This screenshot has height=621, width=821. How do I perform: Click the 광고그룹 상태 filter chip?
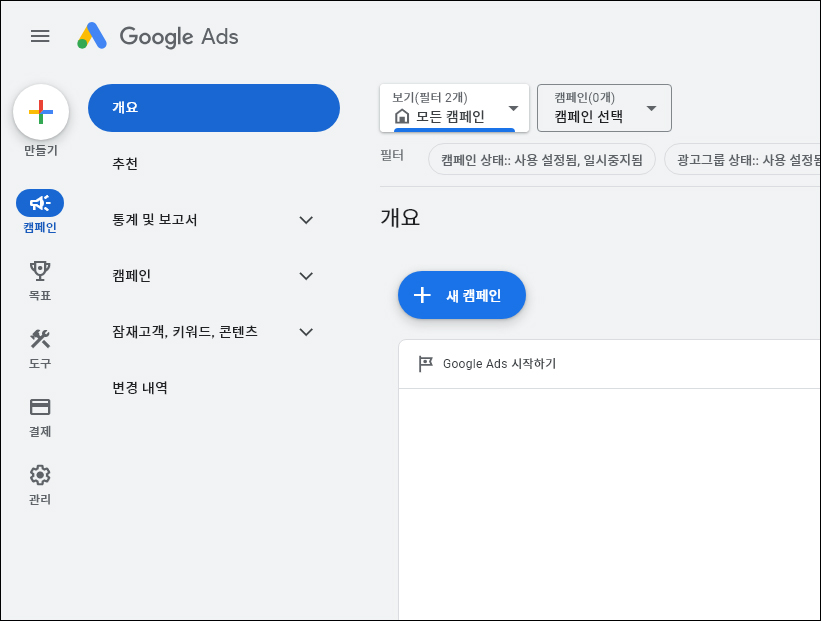pyautogui.click(x=745, y=159)
